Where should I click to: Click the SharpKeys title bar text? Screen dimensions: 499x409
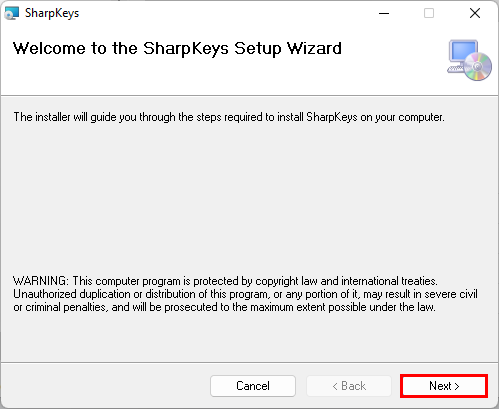tap(52, 13)
